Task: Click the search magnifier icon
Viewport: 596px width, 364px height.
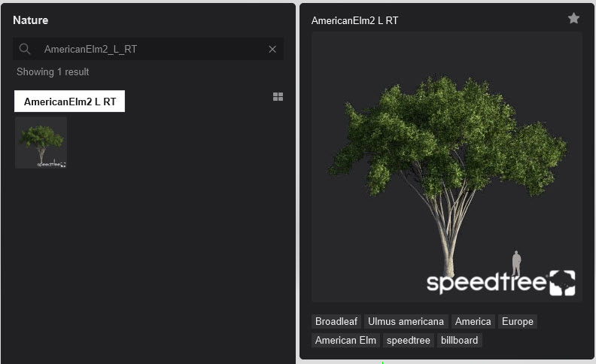Action: pyautogui.click(x=25, y=49)
